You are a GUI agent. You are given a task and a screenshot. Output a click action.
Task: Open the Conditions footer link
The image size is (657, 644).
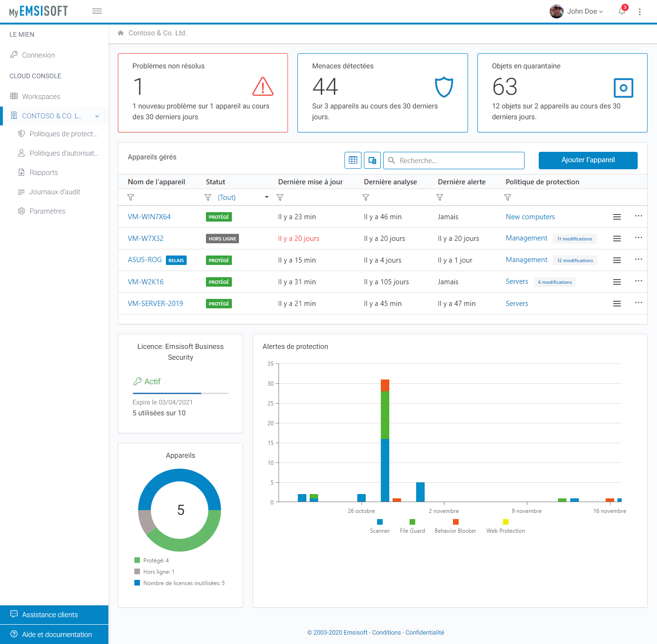coord(386,633)
